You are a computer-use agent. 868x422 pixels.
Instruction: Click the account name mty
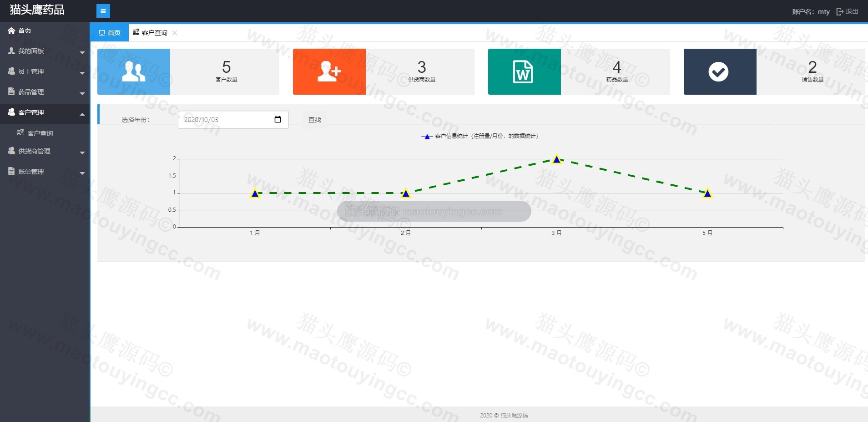tap(824, 12)
